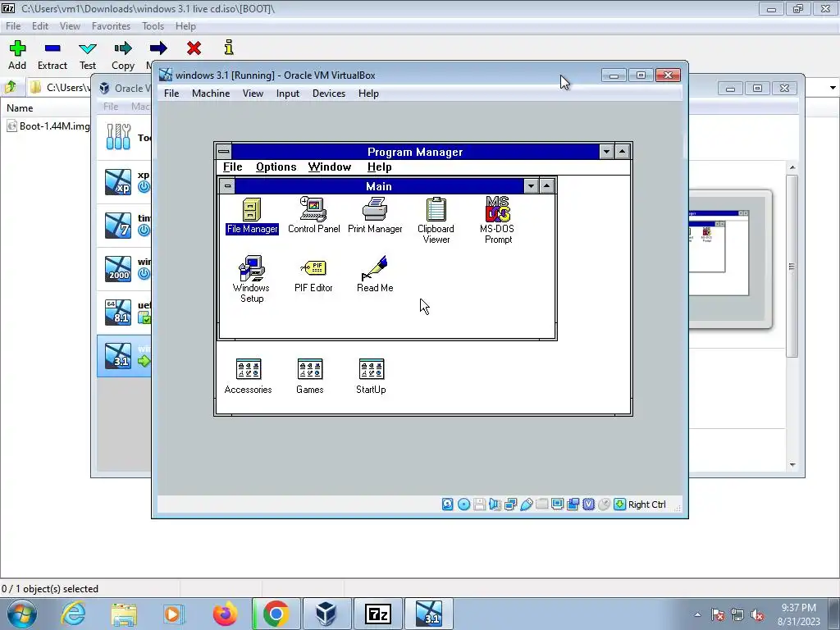Click 7-Zip Copy toolbar button
Viewport: 840px width, 630px height.
click(123, 55)
